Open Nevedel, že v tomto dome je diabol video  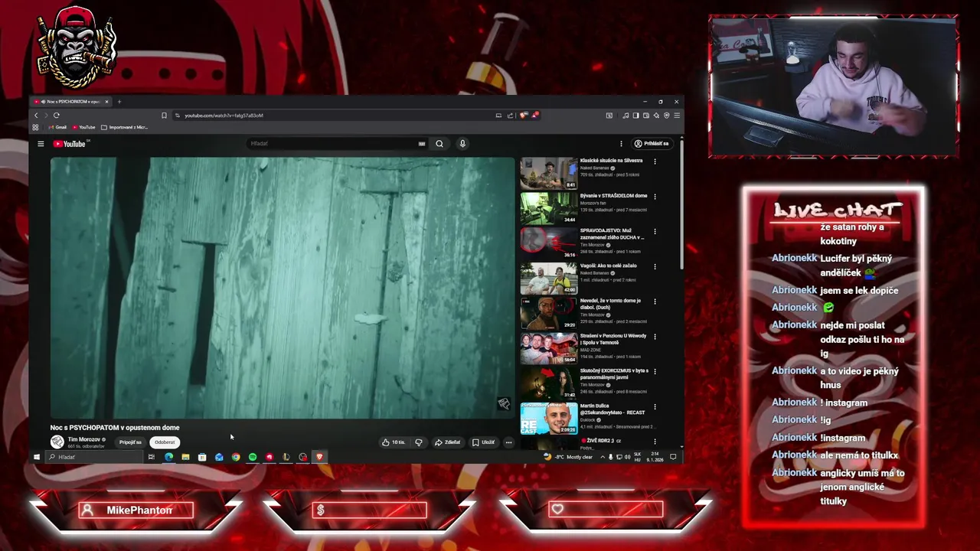pyautogui.click(x=549, y=313)
